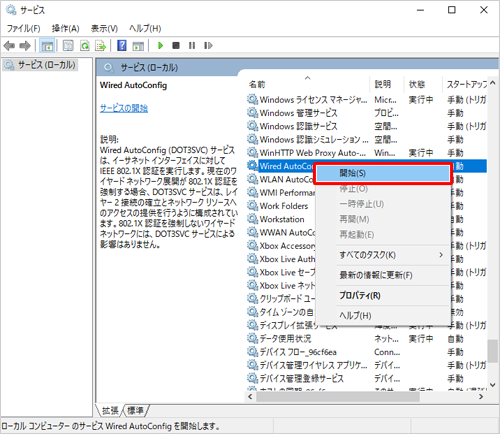Click the Properties toolbar icon
The height and width of the screenshot is (434, 500).
(68, 45)
